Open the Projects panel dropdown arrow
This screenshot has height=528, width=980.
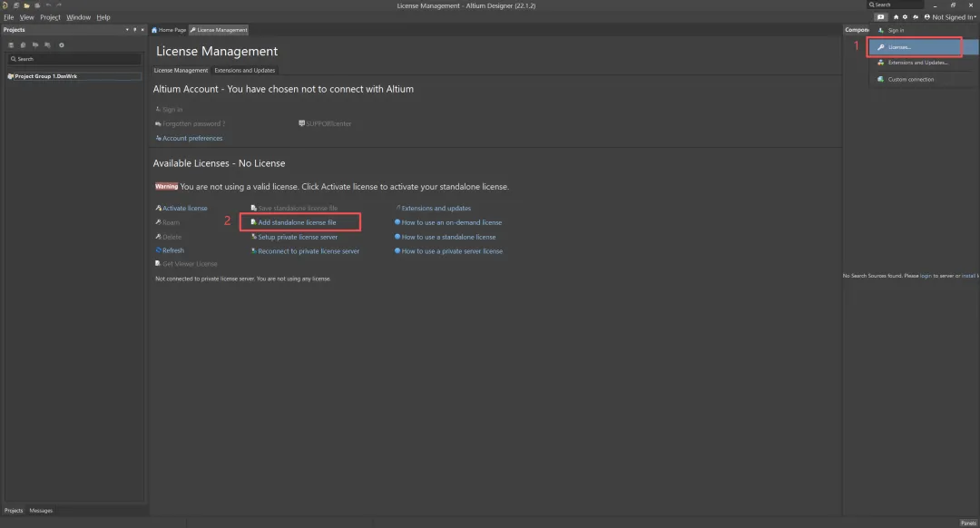click(x=127, y=29)
